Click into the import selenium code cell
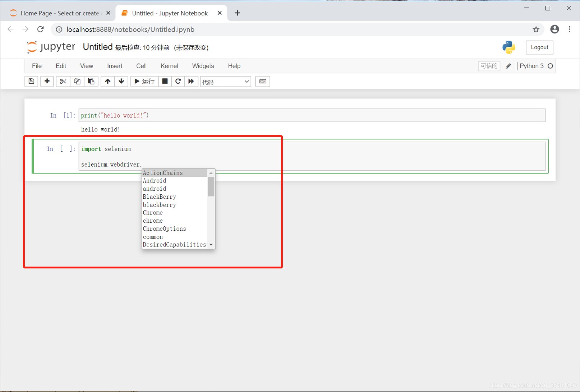The width and height of the screenshot is (580, 392). (x=312, y=157)
